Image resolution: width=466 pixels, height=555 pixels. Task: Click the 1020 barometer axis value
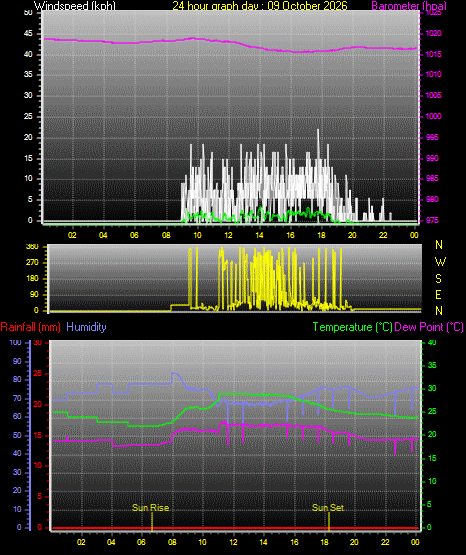pos(433,34)
